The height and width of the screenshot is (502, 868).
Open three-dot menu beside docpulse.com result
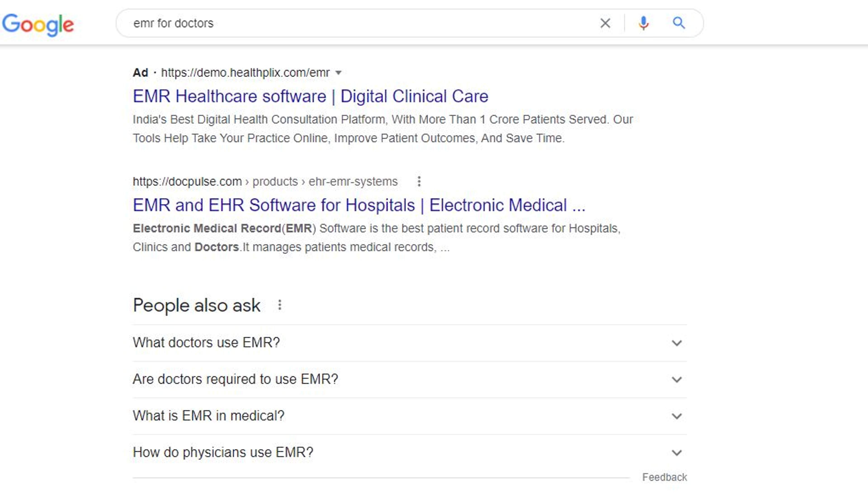[419, 181]
